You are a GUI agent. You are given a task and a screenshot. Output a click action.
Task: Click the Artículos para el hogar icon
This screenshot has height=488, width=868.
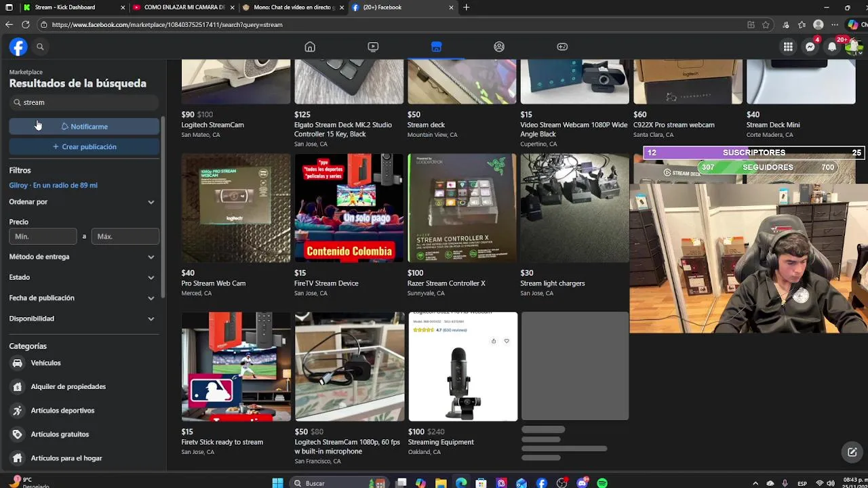tap(18, 457)
